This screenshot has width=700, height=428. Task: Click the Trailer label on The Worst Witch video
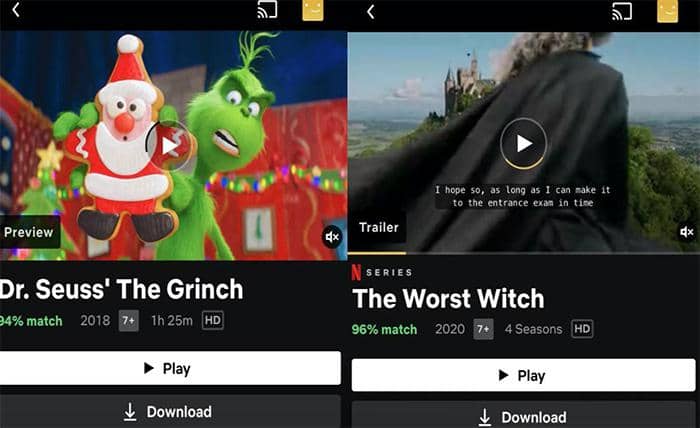coord(378,228)
